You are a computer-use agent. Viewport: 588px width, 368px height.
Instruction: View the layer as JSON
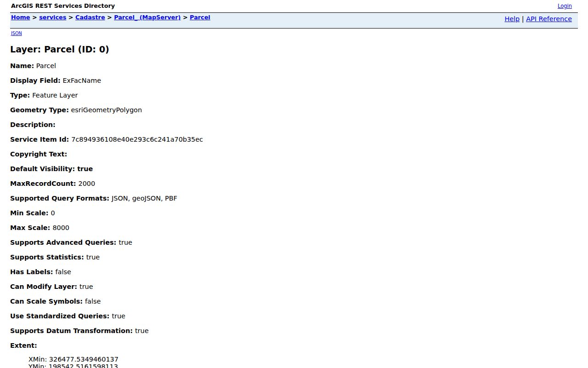click(17, 33)
